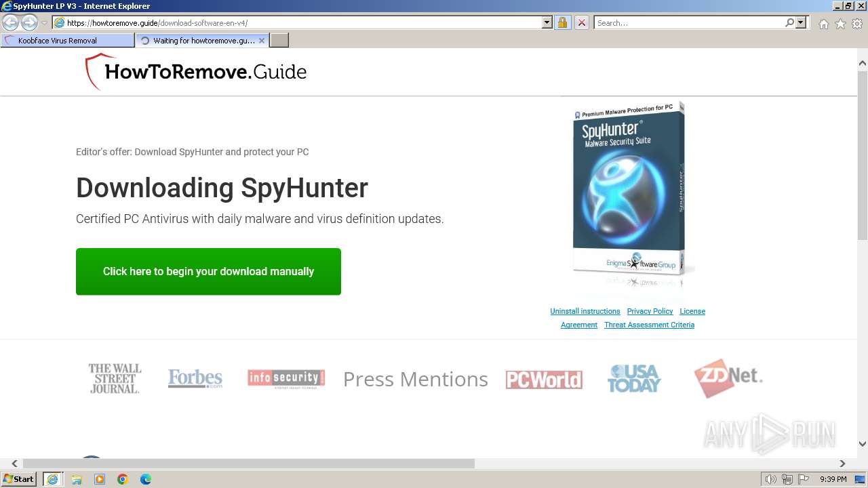Click the search magnifier icon

789,22
